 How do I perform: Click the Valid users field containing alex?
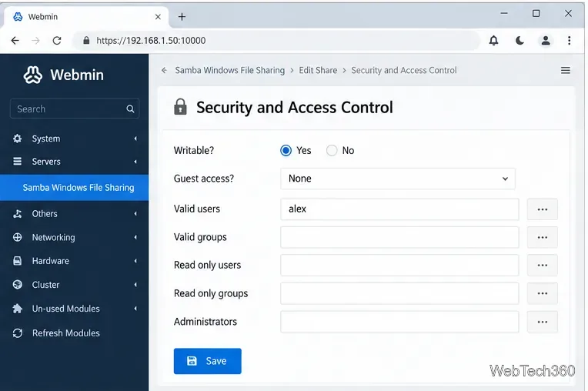click(399, 209)
